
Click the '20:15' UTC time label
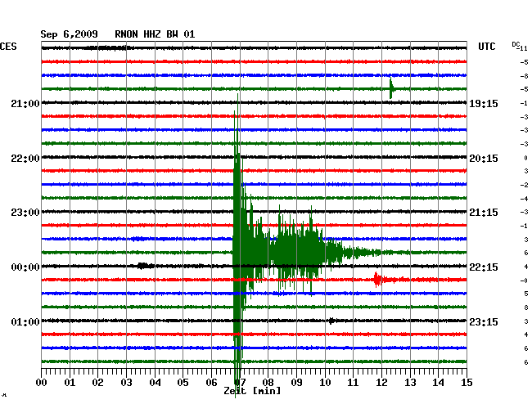(x=484, y=159)
